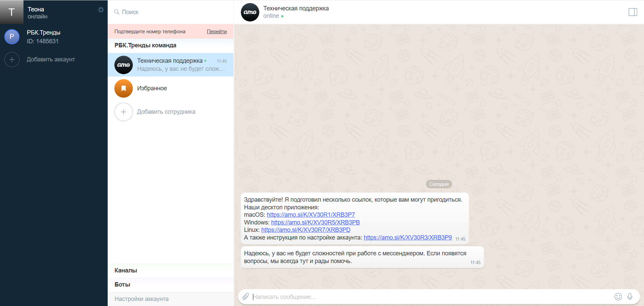
Task: Open the account setup instruction link
Action: tap(408, 238)
